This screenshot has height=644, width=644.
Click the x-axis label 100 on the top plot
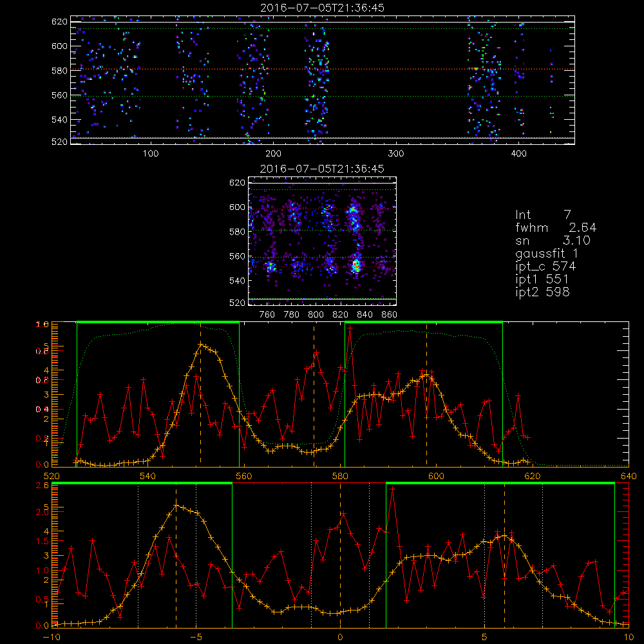[x=151, y=154]
